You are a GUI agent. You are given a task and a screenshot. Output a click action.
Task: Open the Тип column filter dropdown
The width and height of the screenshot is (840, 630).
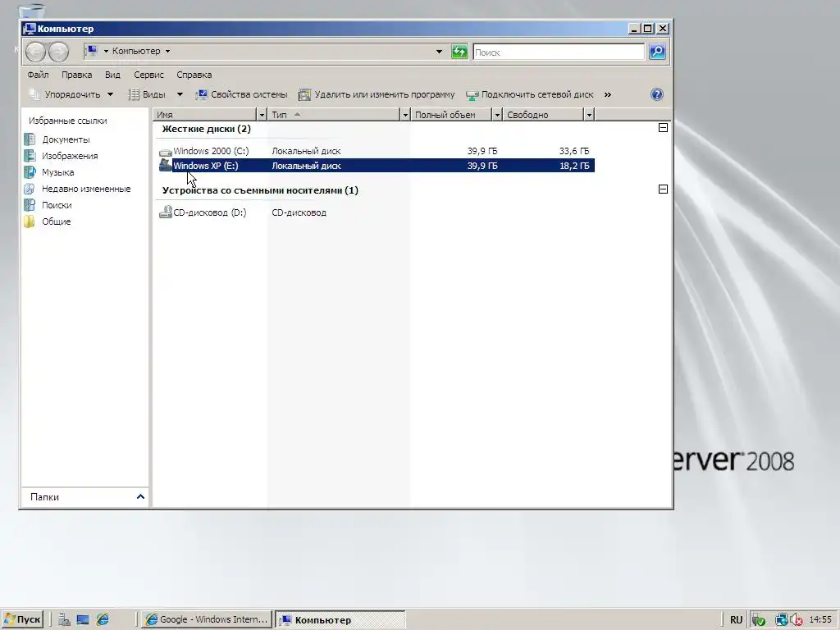click(x=405, y=115)
